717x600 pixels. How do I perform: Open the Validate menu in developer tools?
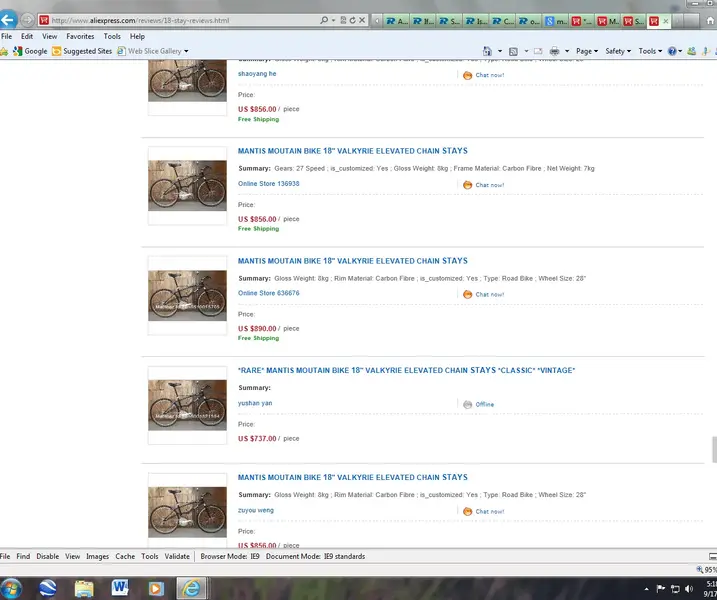click(177, 556)
